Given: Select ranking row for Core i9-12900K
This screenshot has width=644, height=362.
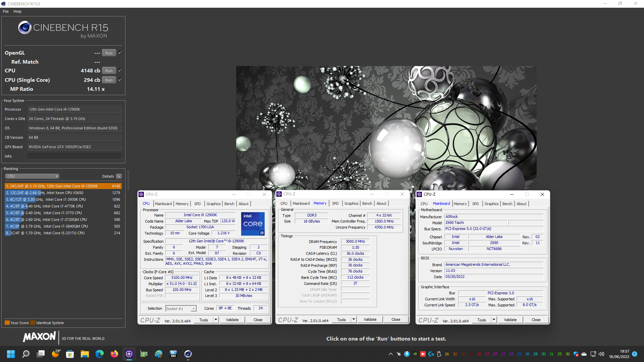Looking at the screenshot, I should (x=63, y=186).
